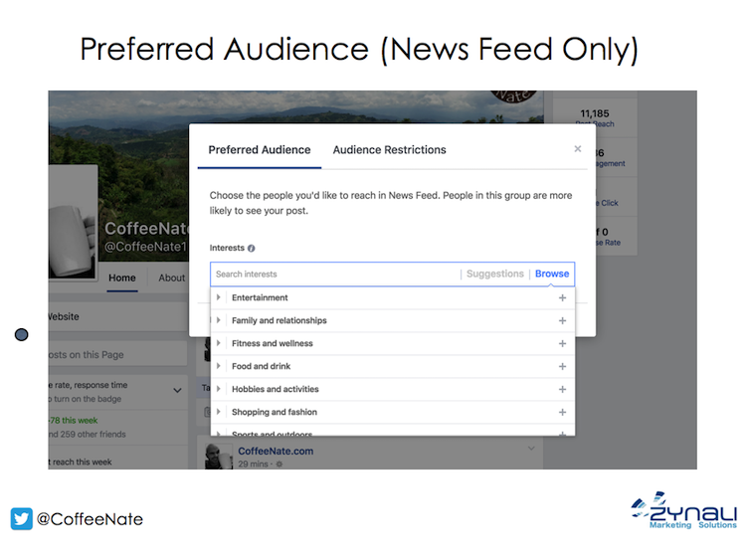Open the Home tab on the page

click(x=121, y=278)
